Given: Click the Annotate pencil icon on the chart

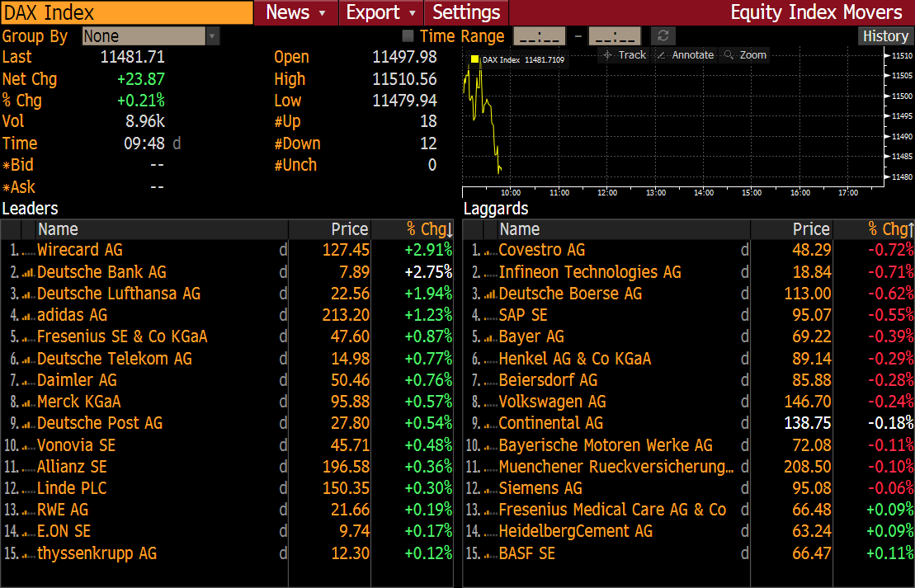Looking at the screenshot, I should (661, 54).
